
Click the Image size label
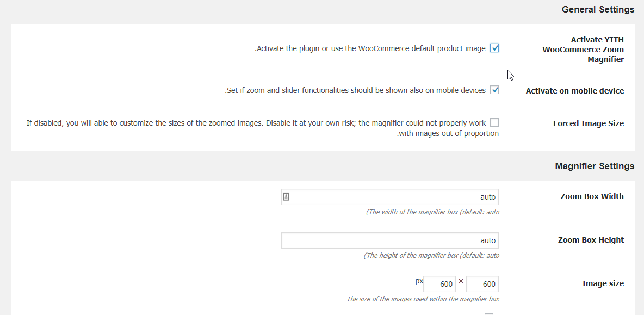tap(603, 284)
